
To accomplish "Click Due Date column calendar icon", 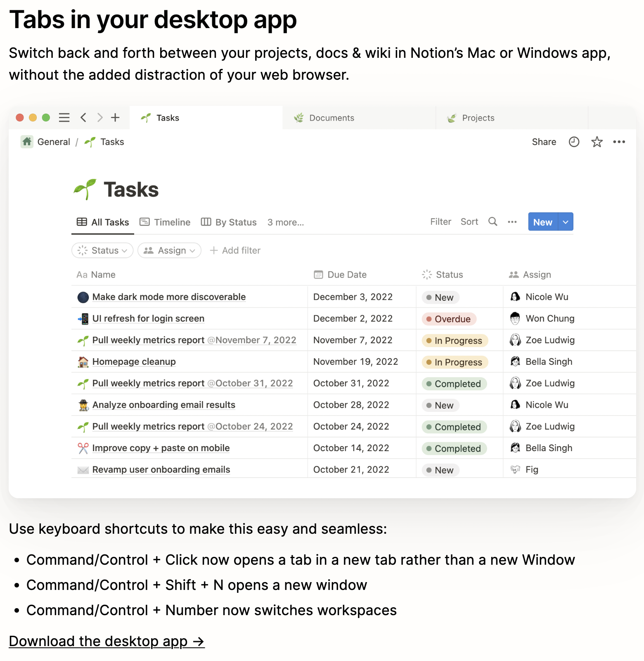I will (x=318, y=275).
